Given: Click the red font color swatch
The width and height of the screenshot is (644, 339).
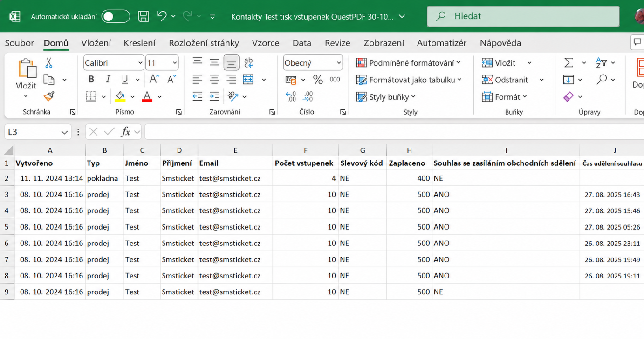Looking at the screenshot, I should pos(147,96).
